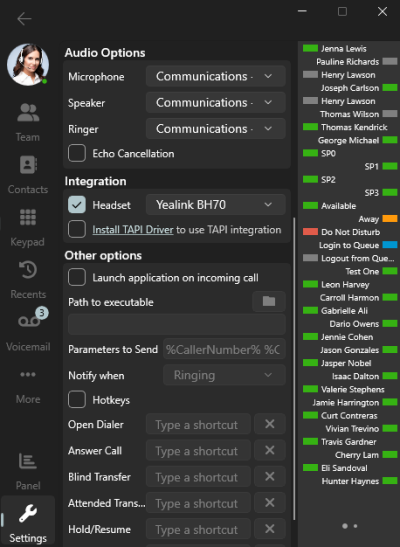400x547 pixels.
Task: Click the red Do Not Disturb indicator
Action: tap(310, 232)
